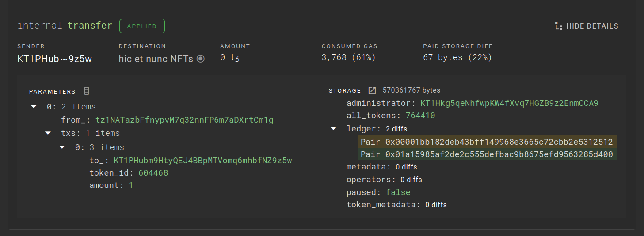Select the added ledger Pair 0x01a15985… row
The height and width of the screenshot is (236, 644).
(486, 154)
